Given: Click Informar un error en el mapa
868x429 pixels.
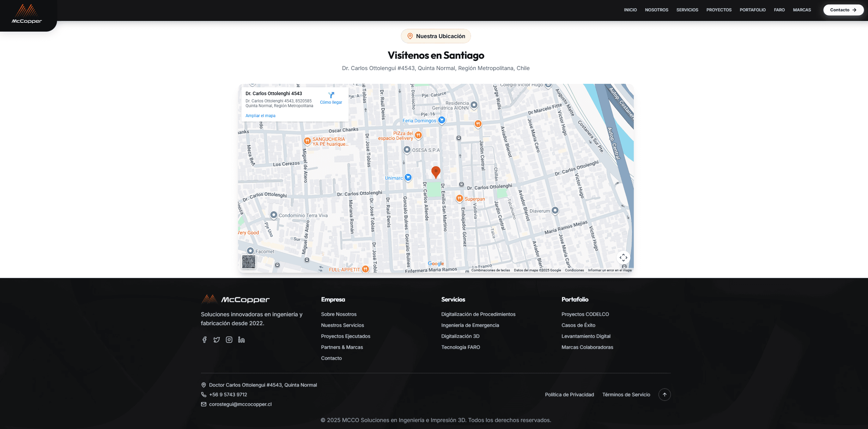Looking at the screenshot, I should [x=610, y=270].
